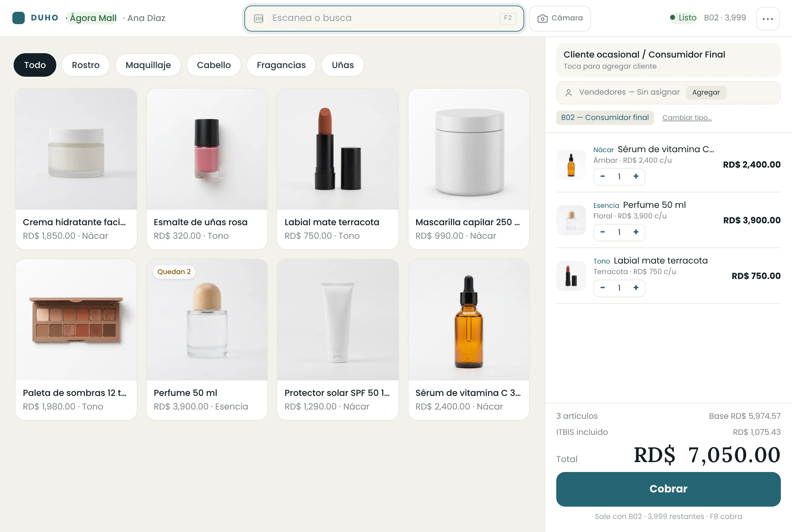Click the DUHO logo square icon

18,18
